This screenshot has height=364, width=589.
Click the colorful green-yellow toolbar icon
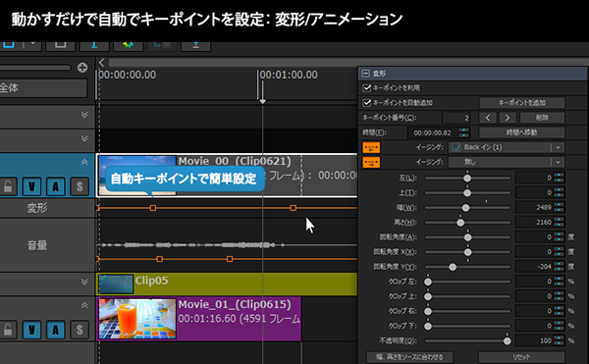pyautogui.click(x=128, y=45)
